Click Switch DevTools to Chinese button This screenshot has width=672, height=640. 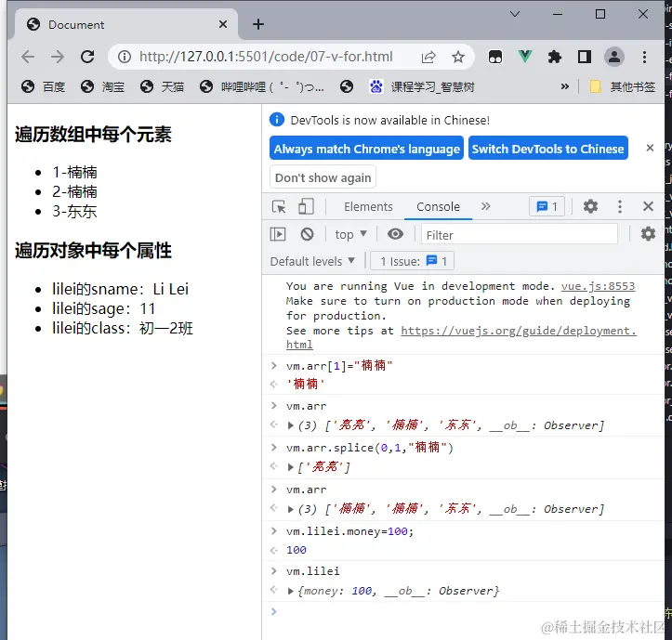(x=547, y=149)
